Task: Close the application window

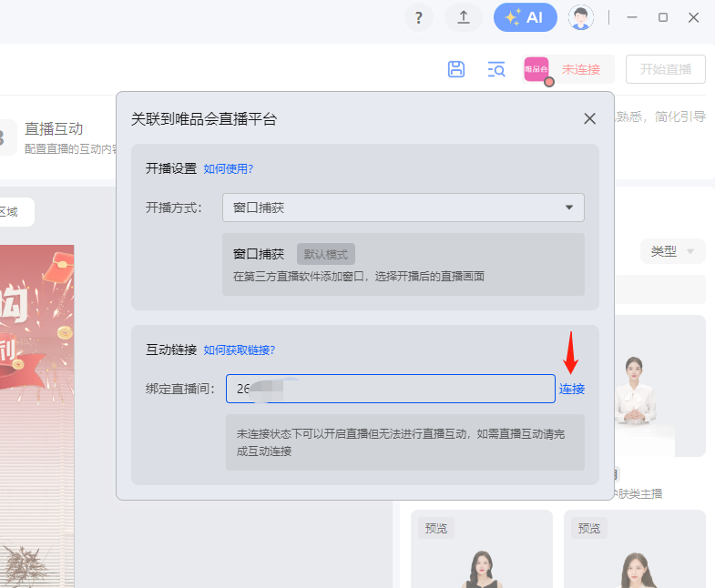Action: point(693,18)
